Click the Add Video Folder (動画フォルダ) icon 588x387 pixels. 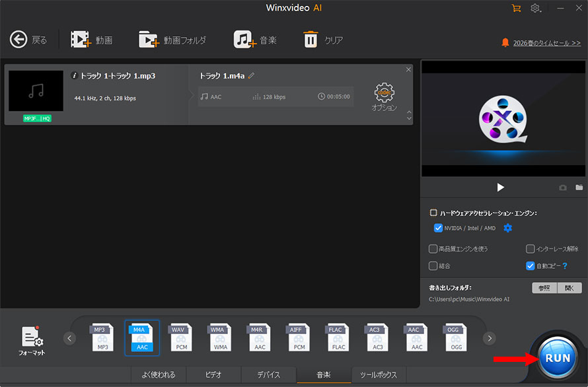(149, 40)
